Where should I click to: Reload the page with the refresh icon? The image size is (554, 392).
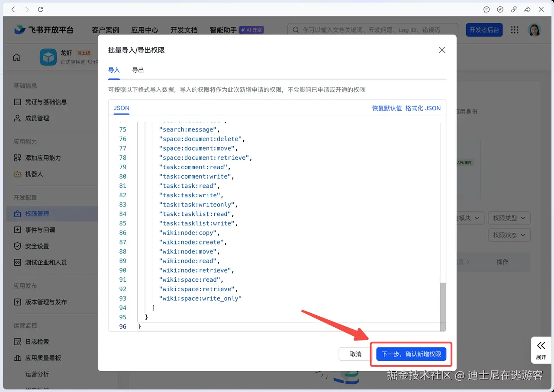coord(41,9)
